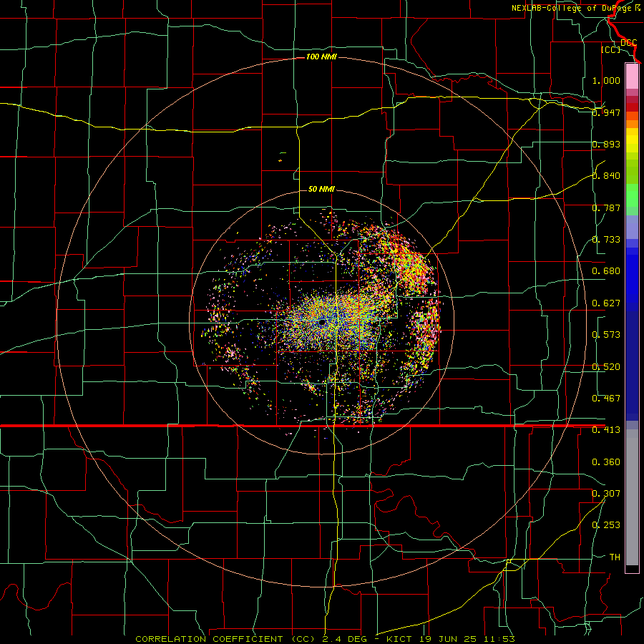Click the 0.893 color scale label
This screenshot has width=644, height=644.
pos(606,144)
